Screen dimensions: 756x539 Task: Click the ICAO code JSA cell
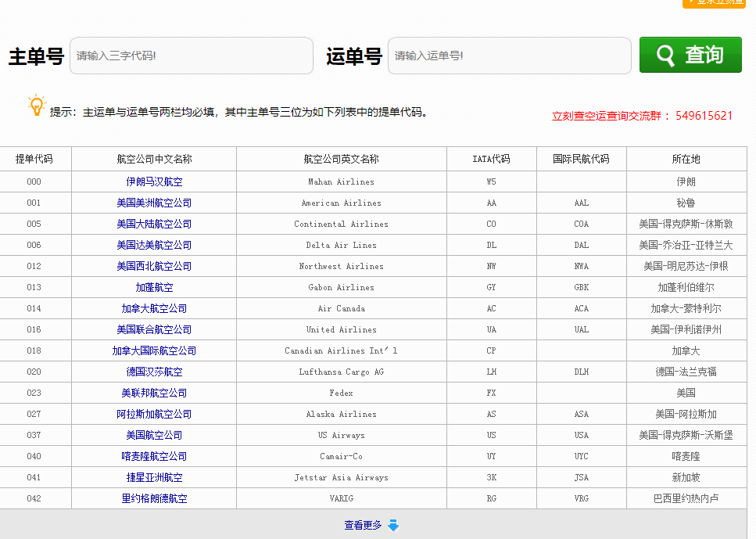tap(582, 478)
